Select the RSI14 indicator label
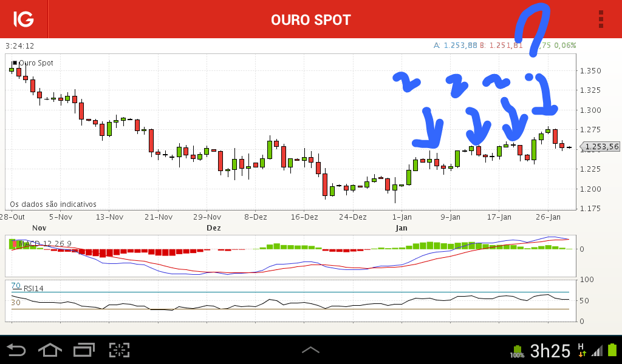Screen dimensions: 622x364 coord(33,288)
